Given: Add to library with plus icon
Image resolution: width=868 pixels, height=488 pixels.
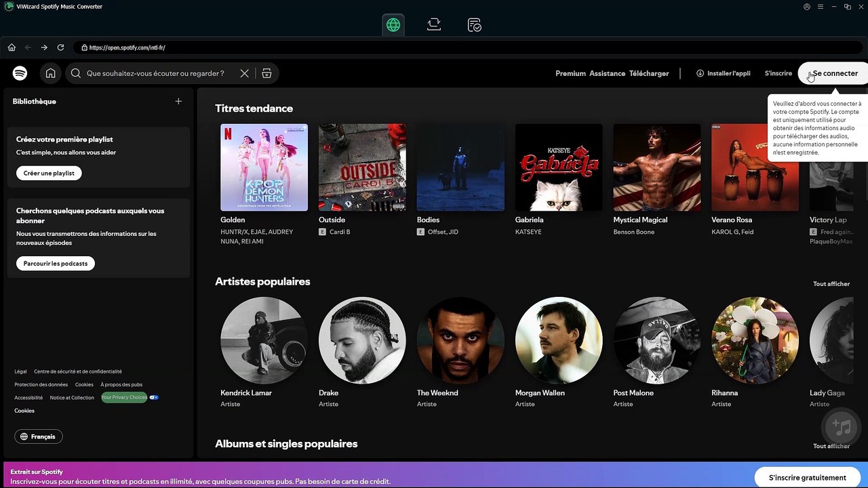Looking at the screenshot, I should 178,101.
